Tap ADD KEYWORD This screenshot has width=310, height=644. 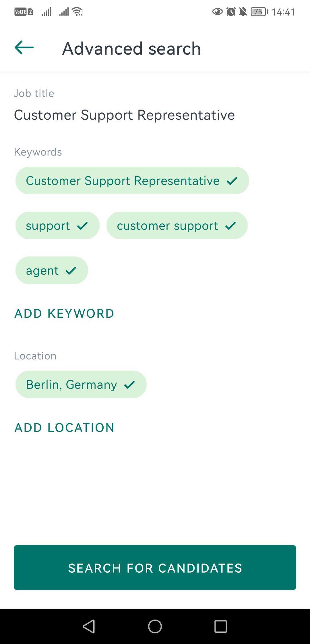[64, 313]
